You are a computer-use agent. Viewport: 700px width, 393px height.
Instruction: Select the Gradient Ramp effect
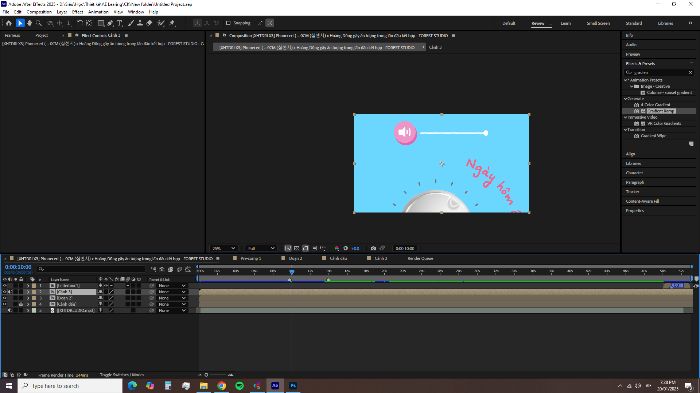661,111
